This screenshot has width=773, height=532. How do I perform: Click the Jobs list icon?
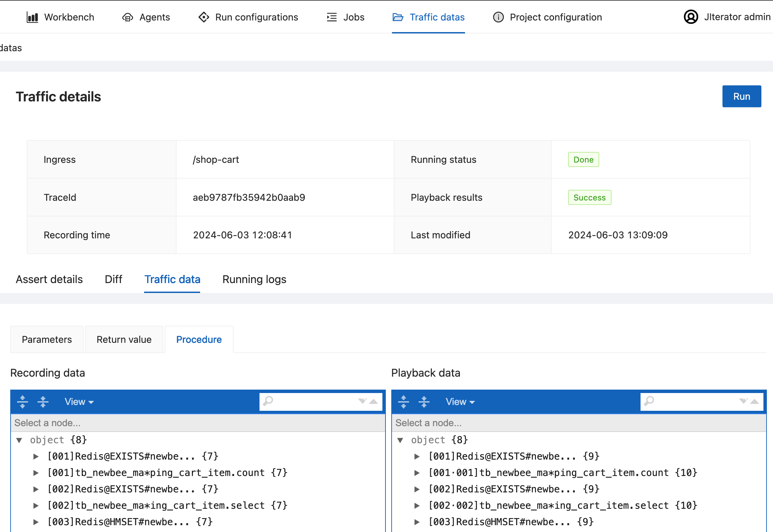[x=332, y=17]
